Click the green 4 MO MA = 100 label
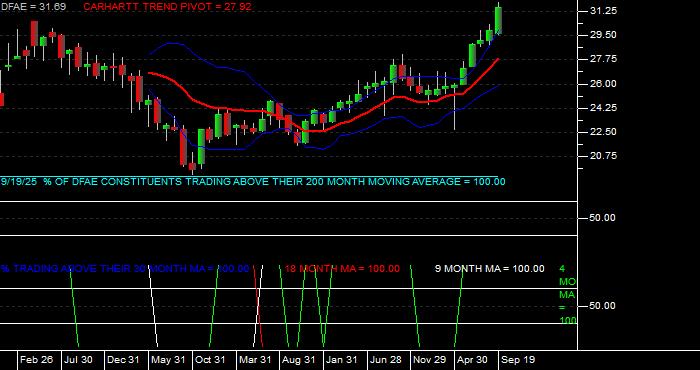This screenshot has height=370, width=700. tap(567, 295)
